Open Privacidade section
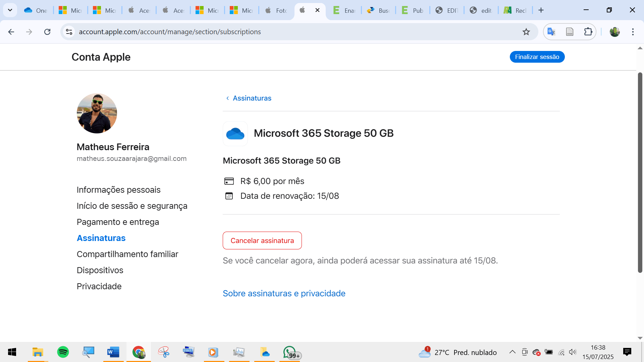The image size is (644, 362). [99, 286]
